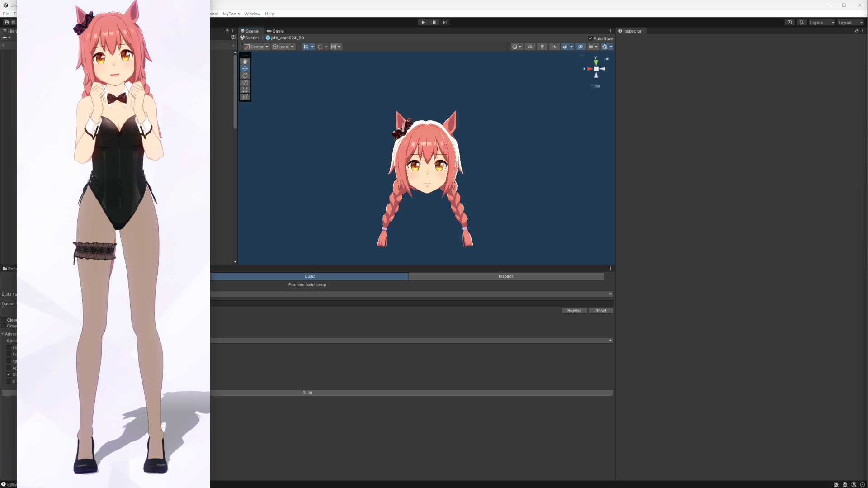Lock the Inspector panel
Viewport: 868px width, 488px height.
(857, 31)
